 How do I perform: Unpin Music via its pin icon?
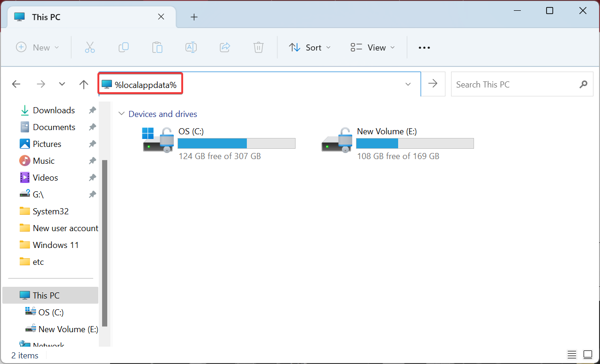coord(93,161)
